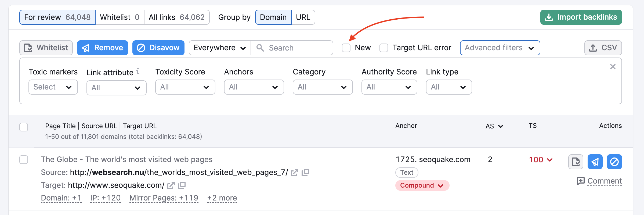
Task: Check the Target URL error filter
Action: (x=383, y=48)
